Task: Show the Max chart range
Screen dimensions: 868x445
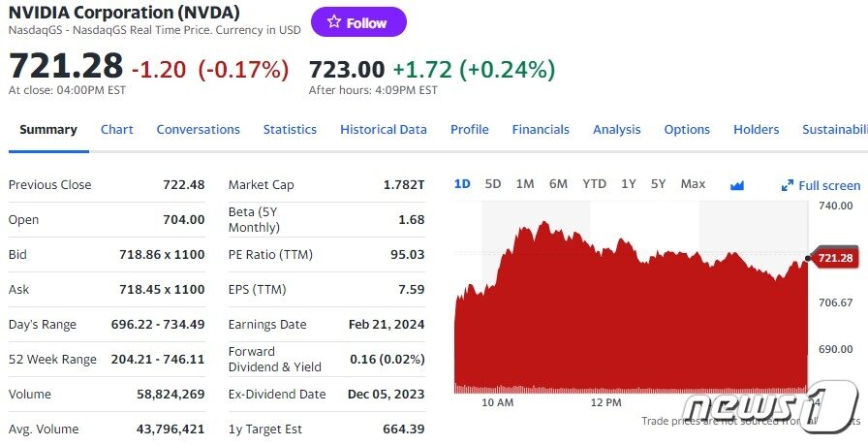Action: pos(693,184)
